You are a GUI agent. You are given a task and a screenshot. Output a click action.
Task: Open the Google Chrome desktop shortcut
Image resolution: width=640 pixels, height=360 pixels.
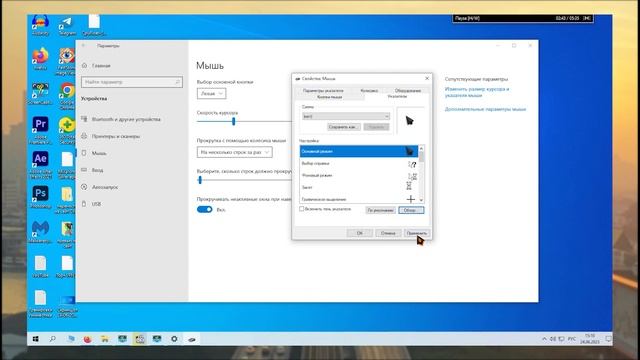[67, 95]
